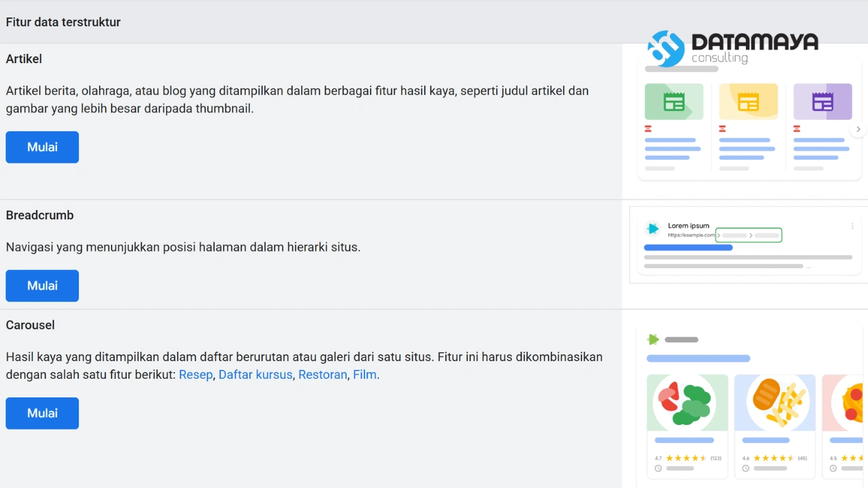
Task: Click the 'Lorem ipsum' title in preview
Action: [x=688, y=226]
